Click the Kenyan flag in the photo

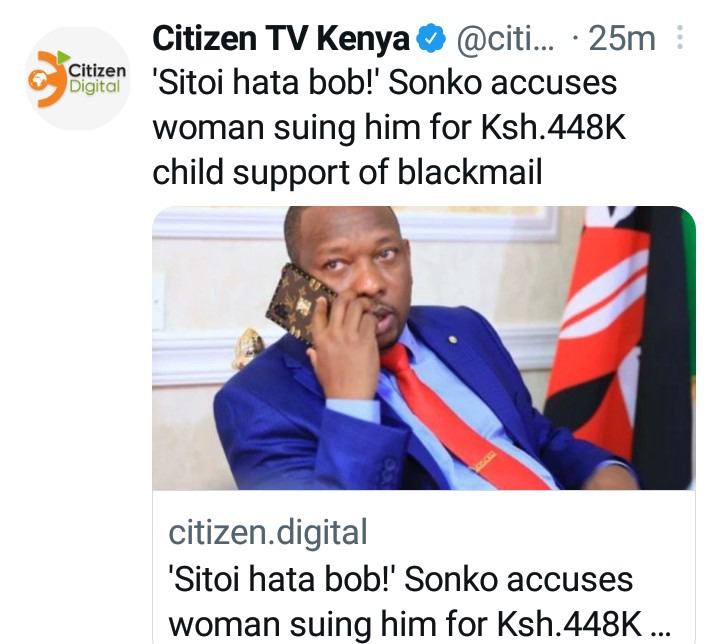[x=620, y=340]
